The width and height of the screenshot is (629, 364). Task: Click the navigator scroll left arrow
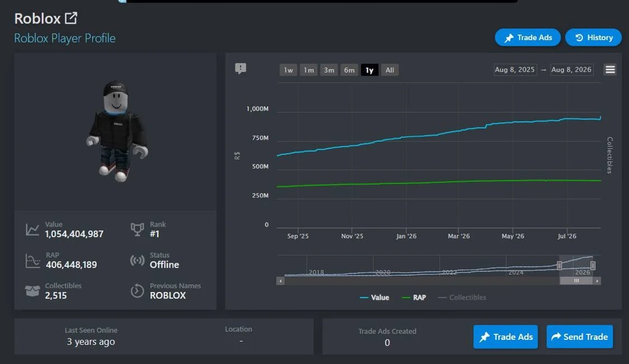coord(281,281)
